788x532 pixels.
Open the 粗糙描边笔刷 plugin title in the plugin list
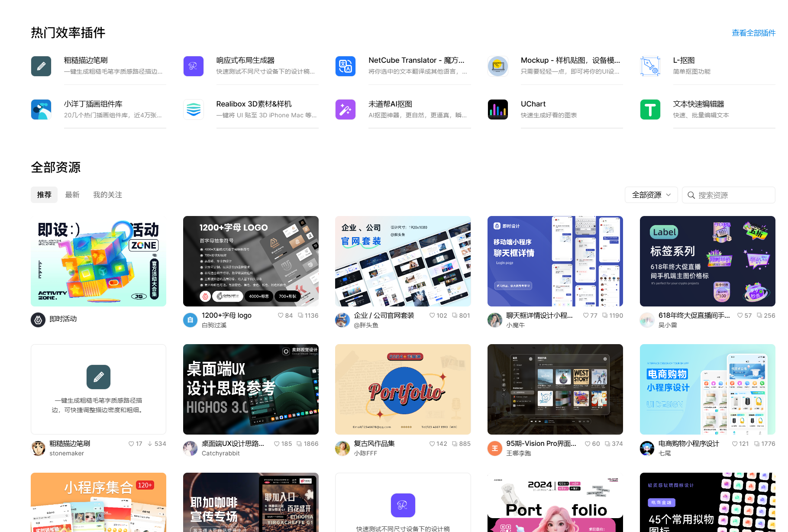click(x=86, y=60)
